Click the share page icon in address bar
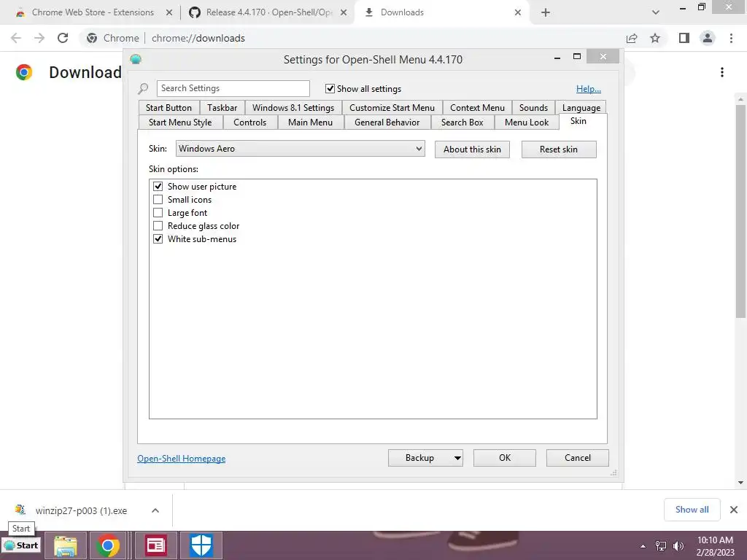747x560 pixels. [632, 38]
